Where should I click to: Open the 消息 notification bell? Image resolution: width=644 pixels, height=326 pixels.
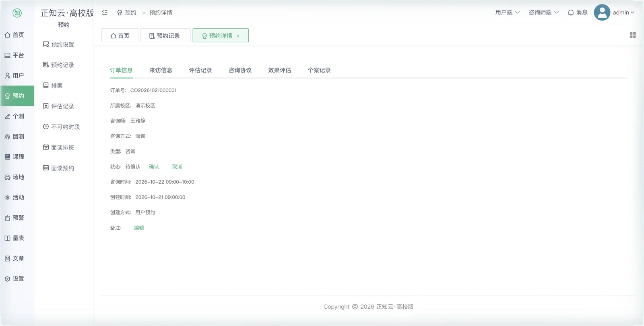(x=578, y=12)
